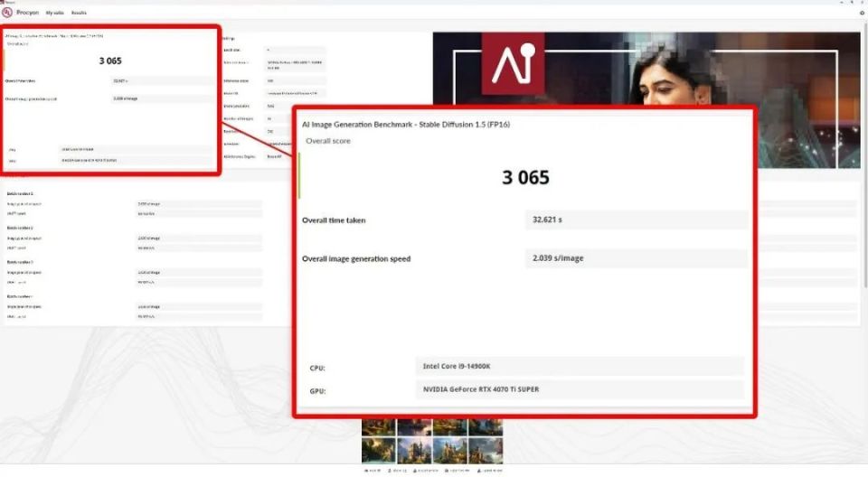Click the UL Procyon logo icon
The width and height of the screenshot is (868, 477).
[x=7, y=12]
